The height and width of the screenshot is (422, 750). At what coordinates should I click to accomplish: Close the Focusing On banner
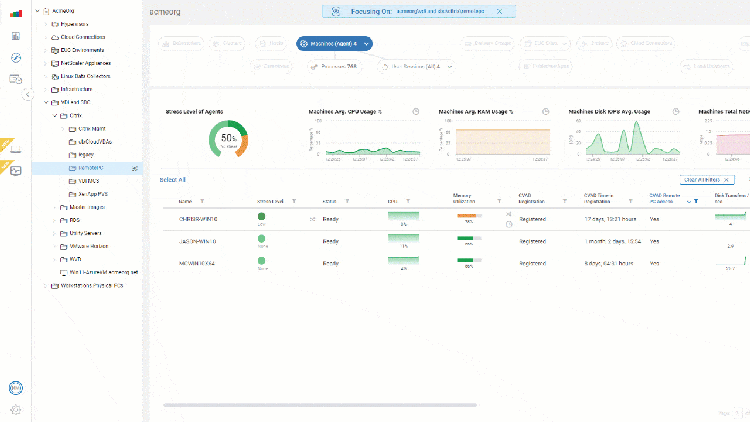499,11
